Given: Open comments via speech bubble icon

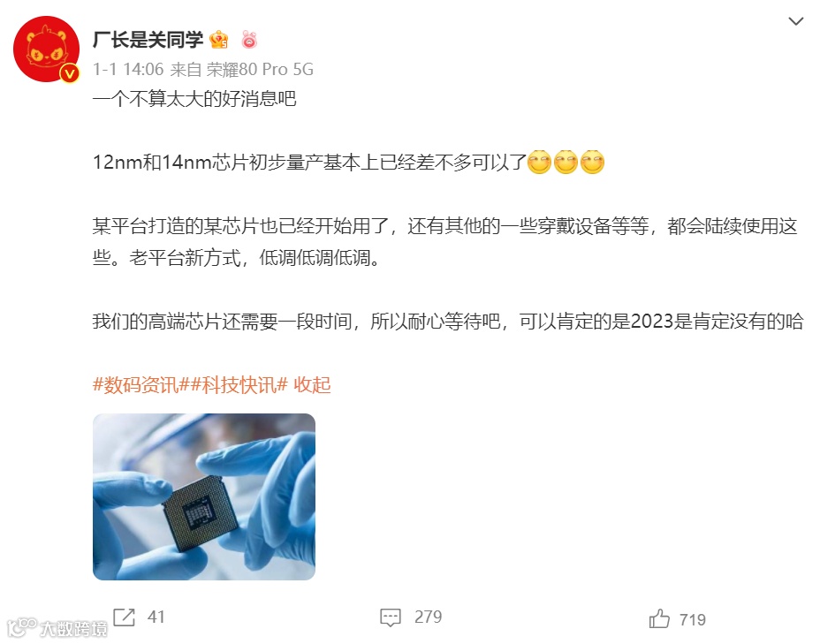Looking at the screenshot, I should pos(391,617).
